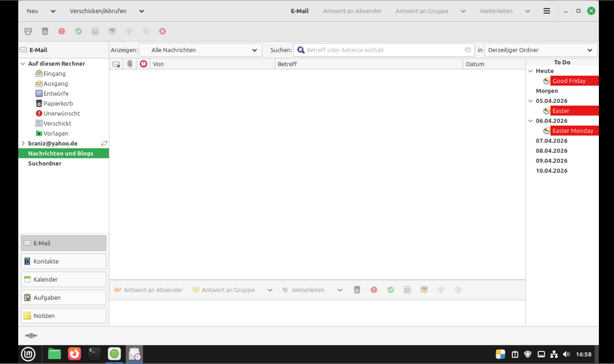The height and width of the screenshot is (364, 614).
Task: Expand the braniz@yahoo.de account tree
Action: click(23, 143)
